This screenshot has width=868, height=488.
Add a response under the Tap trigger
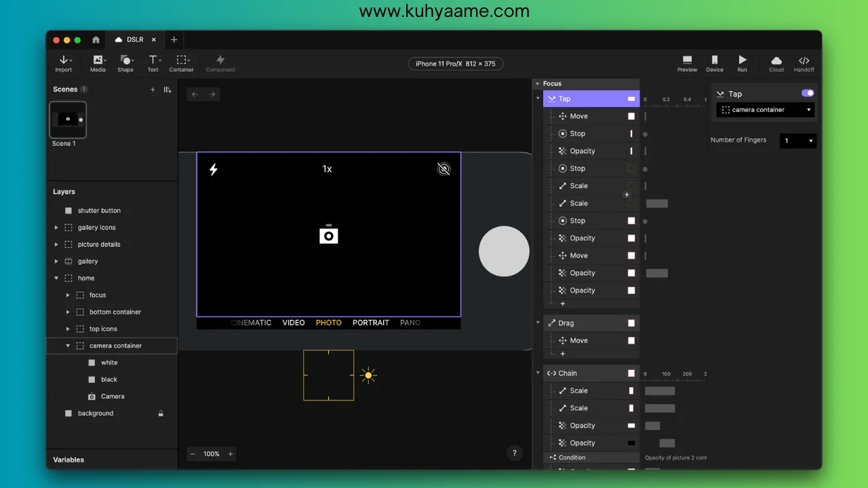[563, 304]
